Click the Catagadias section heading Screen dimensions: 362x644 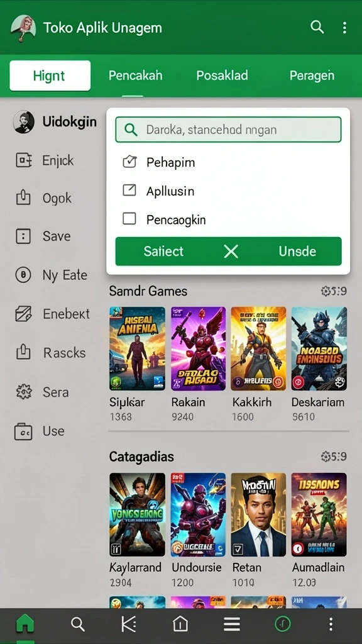click(141, 457)
